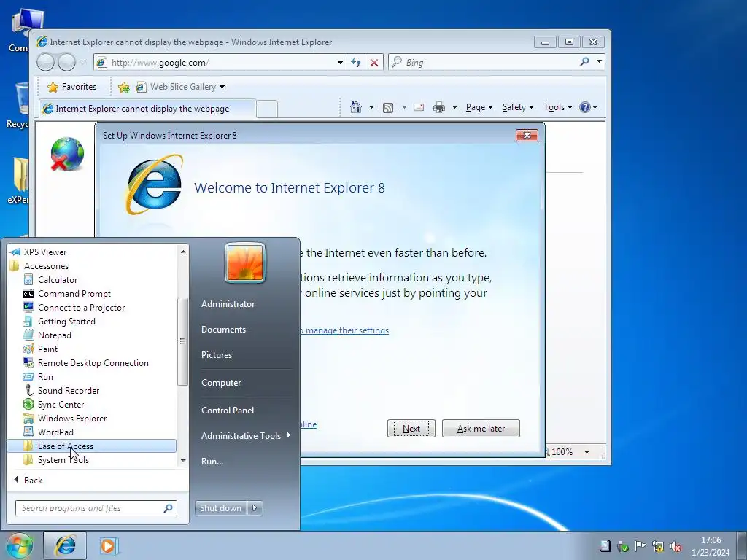Click the Refresh icon beside address bar
Image resolution: width=747 pixels, height=560 pixels.
click(356, 63)
